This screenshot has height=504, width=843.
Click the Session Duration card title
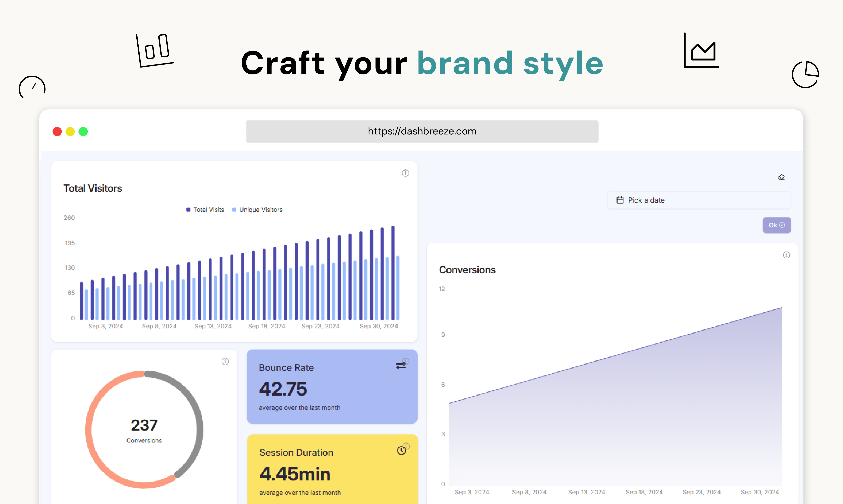(x=296, y=453)
